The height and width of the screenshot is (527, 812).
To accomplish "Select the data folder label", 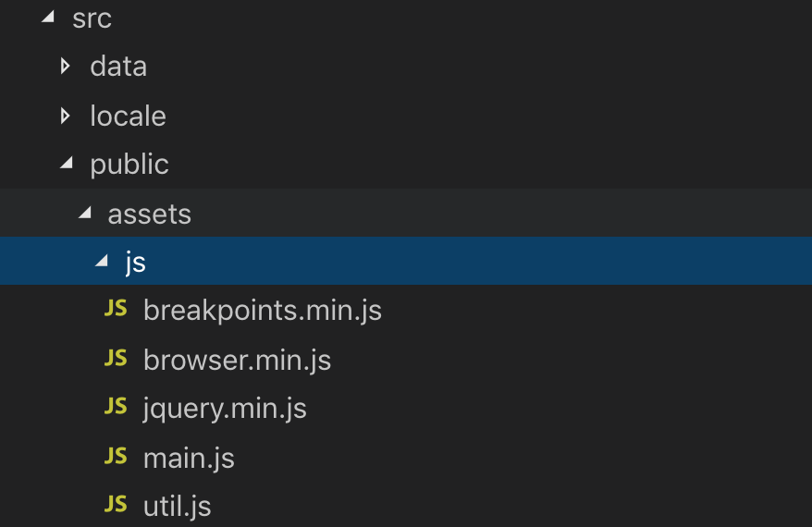I will (x=118, y=67).
